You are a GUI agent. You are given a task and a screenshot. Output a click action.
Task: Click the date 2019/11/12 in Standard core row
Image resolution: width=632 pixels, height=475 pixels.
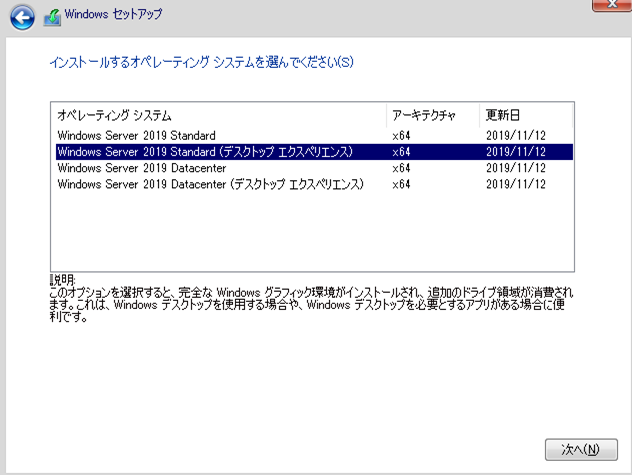click(516, 135)
